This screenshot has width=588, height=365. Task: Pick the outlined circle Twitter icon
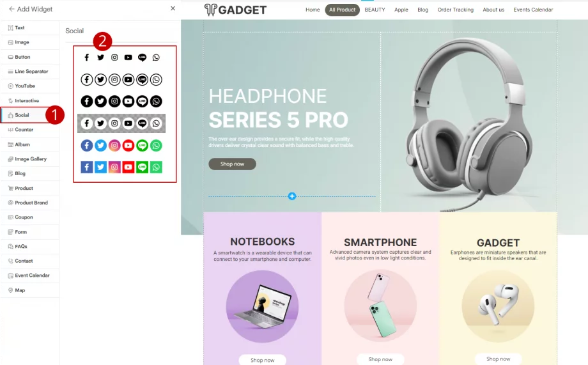pos(100,79)
